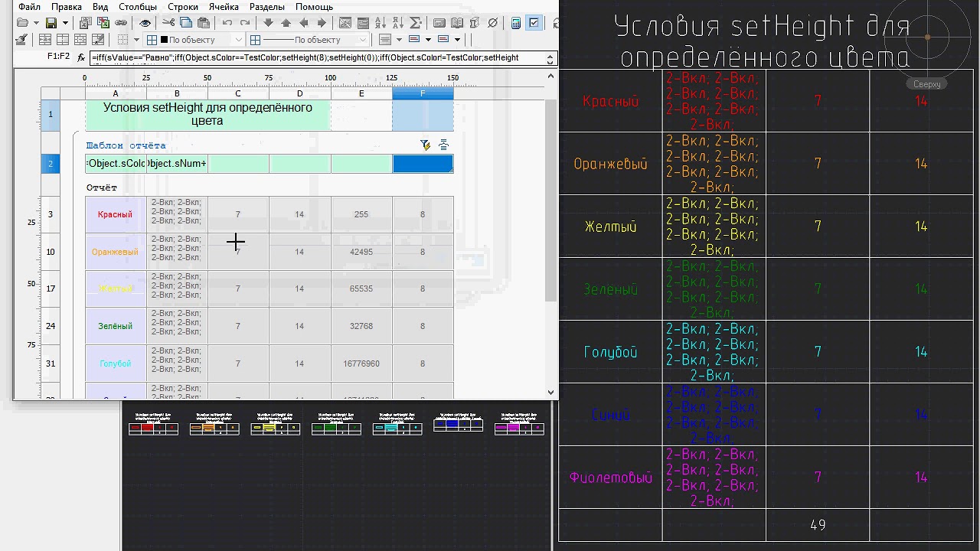This screenshot has height=551, width=980.
Task: Toggle the checkmark box toolbar icon
Action: tap(534, 23)
